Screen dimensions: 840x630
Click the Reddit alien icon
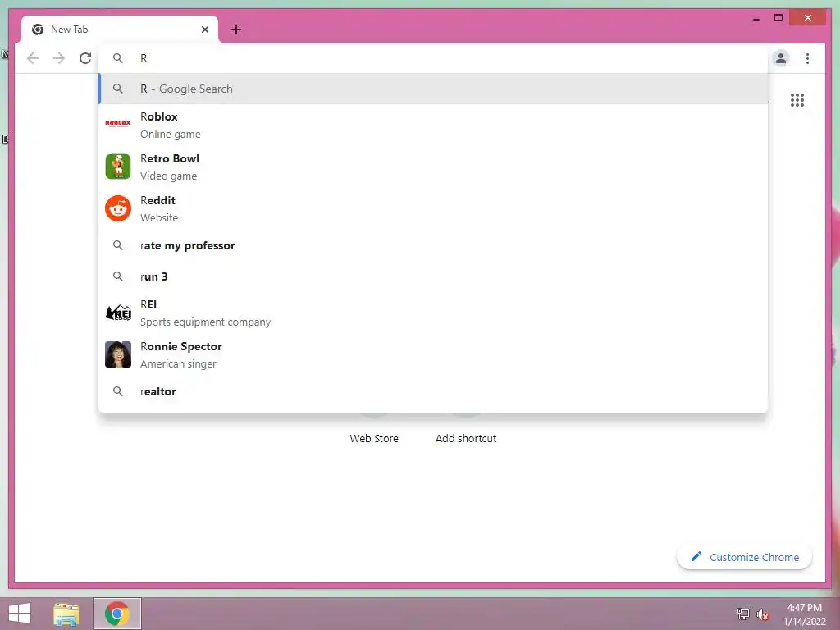coord(118,208)
